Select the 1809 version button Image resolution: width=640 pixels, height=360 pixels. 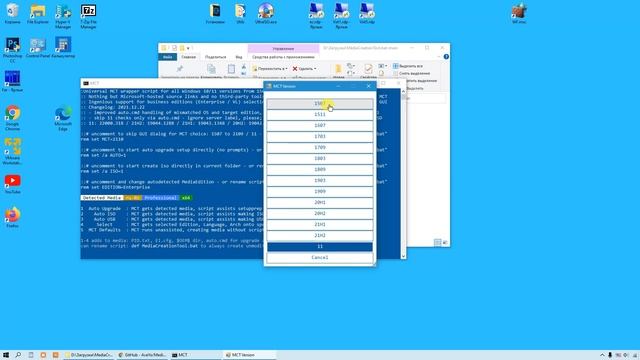(320, 170)
